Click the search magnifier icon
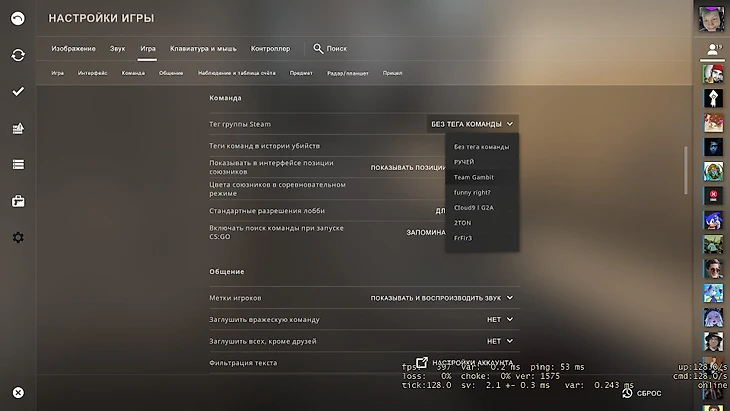Viewport: 730px width, 411px height. [318, 48]
